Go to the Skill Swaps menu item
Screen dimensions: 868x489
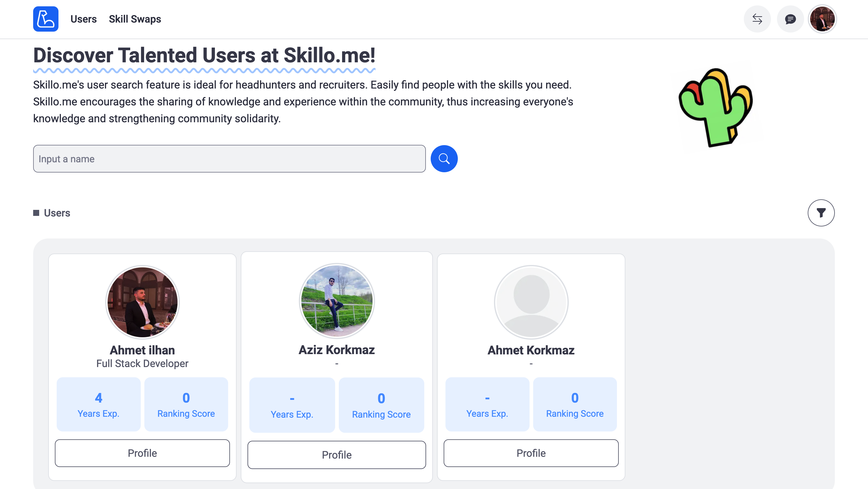135,19
